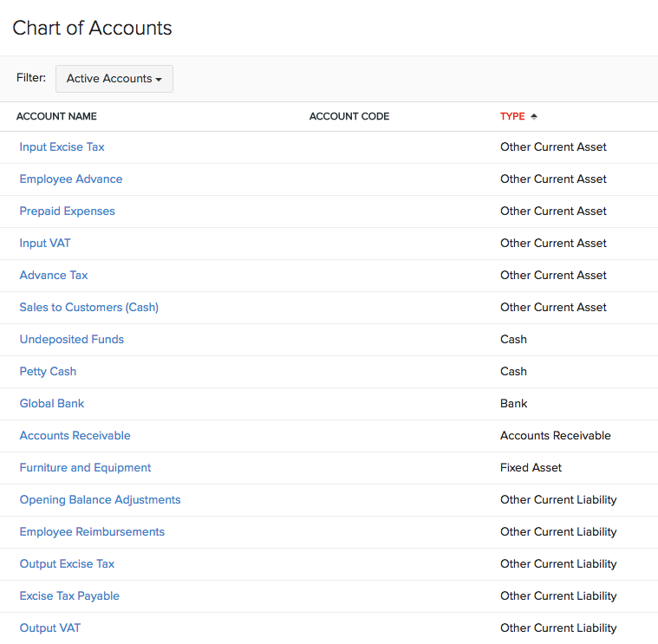Screen dimensions: 658x644
Task: Sort by the ACCOUNT CODE column header
Action: pyautogui.click(x=349, y=116)
